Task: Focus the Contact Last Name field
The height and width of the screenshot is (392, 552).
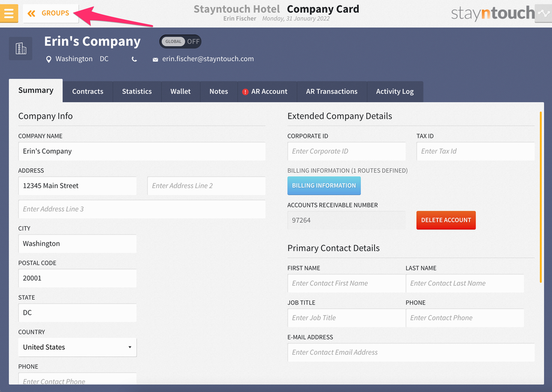Action: coord(464,284)
